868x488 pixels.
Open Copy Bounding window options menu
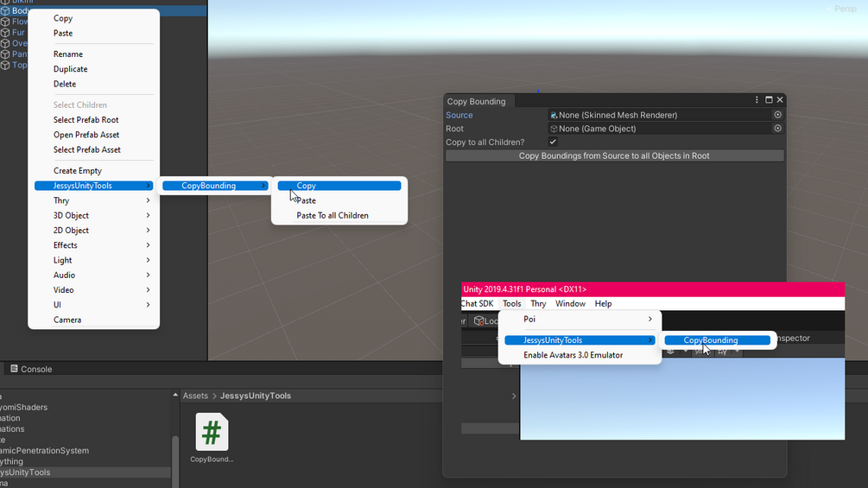click(x=757, y=100)
